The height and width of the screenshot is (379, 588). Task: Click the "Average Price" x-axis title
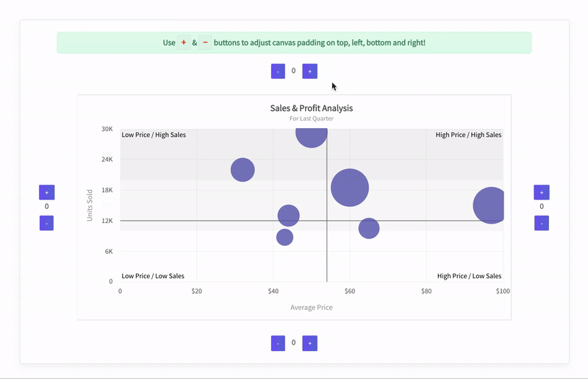tap(312, 307)
